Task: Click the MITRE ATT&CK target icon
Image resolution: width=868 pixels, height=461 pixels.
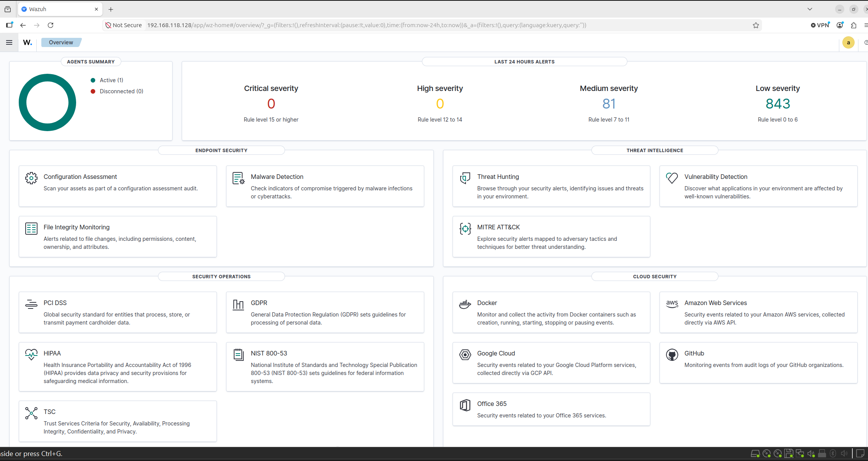Action: pyautogui.click(x=465, y=228)
